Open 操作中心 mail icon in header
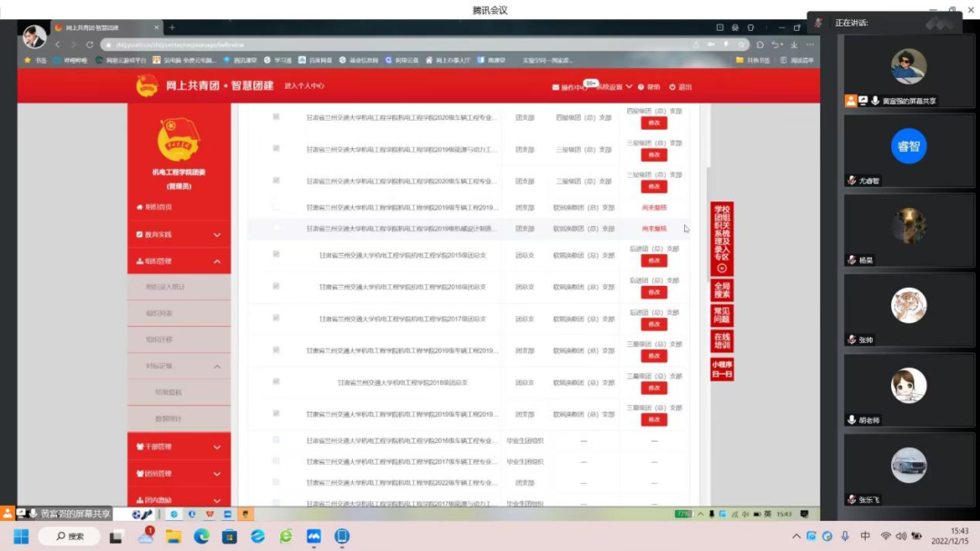Viewport: 980px width, 551px height. click(x=556, y=87)
